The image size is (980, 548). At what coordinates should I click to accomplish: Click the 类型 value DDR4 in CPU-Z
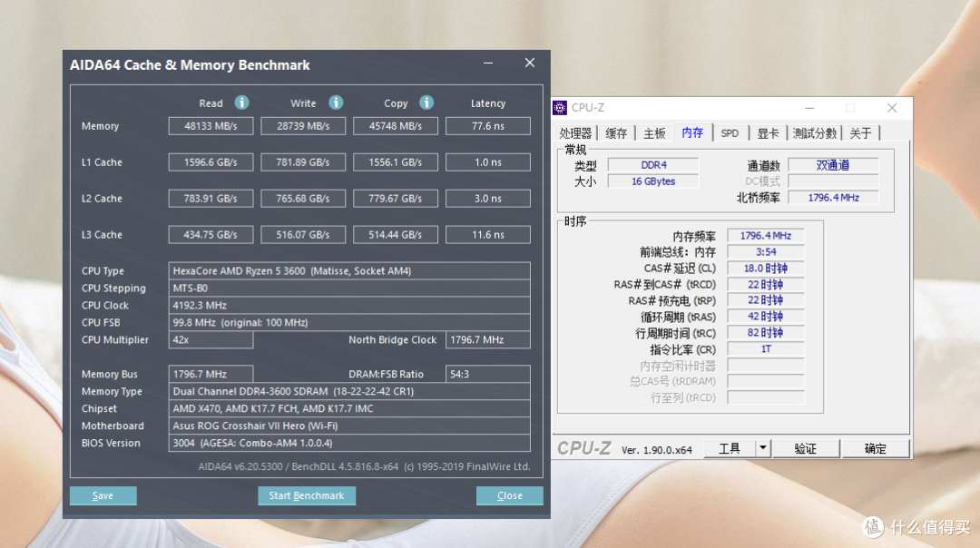[653, 165]
